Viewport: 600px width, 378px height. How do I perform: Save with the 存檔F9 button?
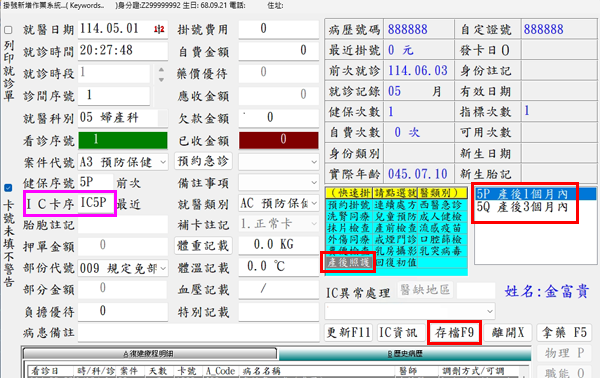(x=454, y=332)
